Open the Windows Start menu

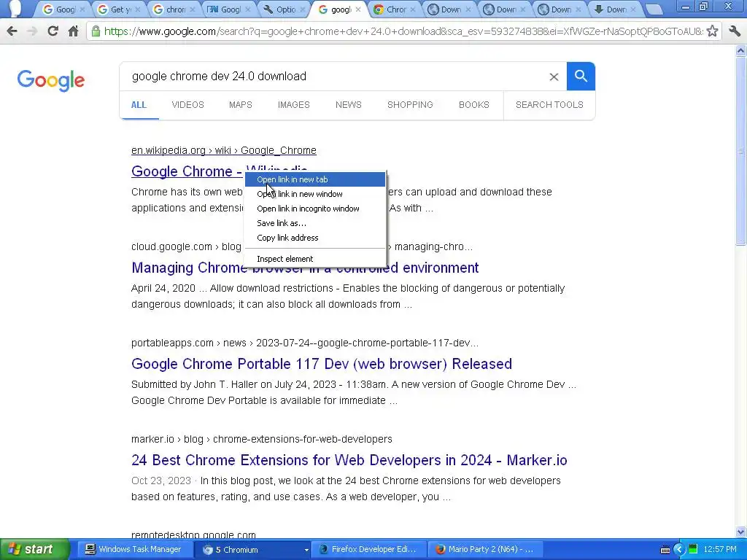click(34, 550)
